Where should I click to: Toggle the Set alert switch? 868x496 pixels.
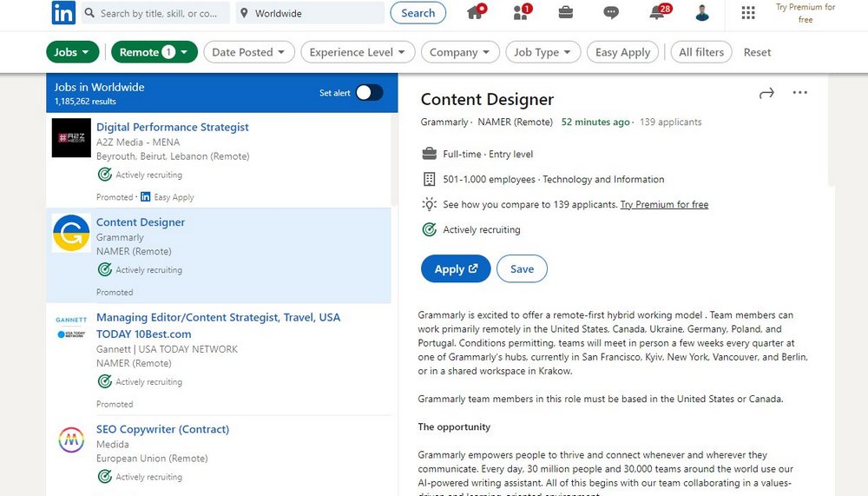click(x=369, y=93)
